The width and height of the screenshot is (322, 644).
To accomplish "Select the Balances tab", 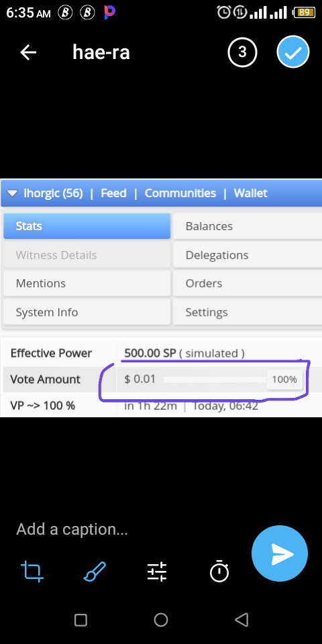I will pyautogui.click(x=248, y=226).
